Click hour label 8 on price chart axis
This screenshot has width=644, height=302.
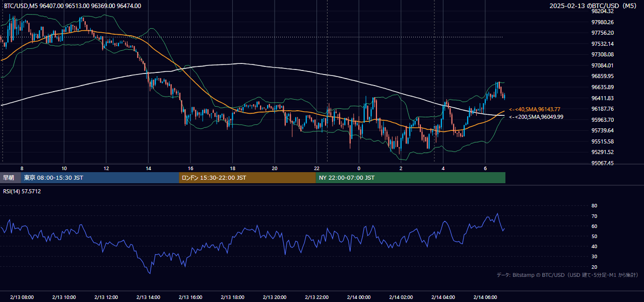22,168
